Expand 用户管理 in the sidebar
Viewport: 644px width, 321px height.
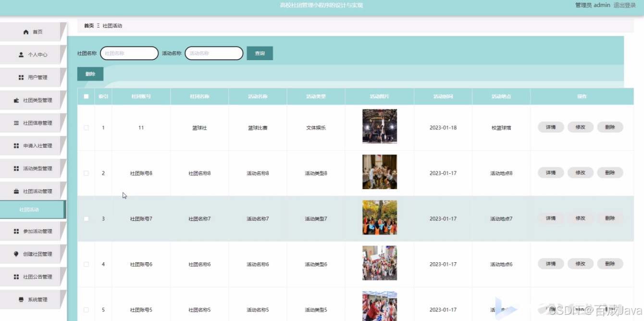click(33, 77)
